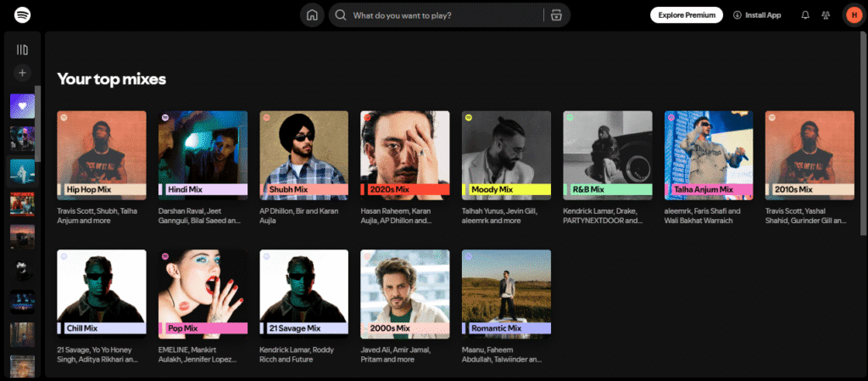Open the Chill Mix cover
This screenshot has width=868, height=381.
(102, 294)
